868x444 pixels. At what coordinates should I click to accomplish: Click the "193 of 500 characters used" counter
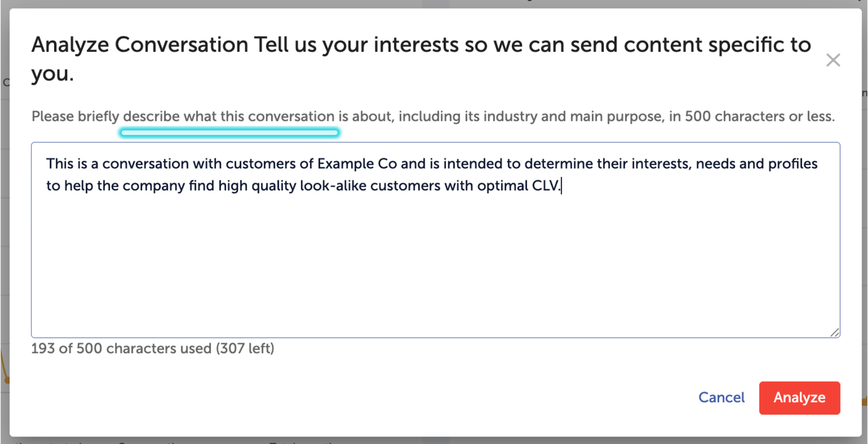pyautogui.click(x=121, y=349)
